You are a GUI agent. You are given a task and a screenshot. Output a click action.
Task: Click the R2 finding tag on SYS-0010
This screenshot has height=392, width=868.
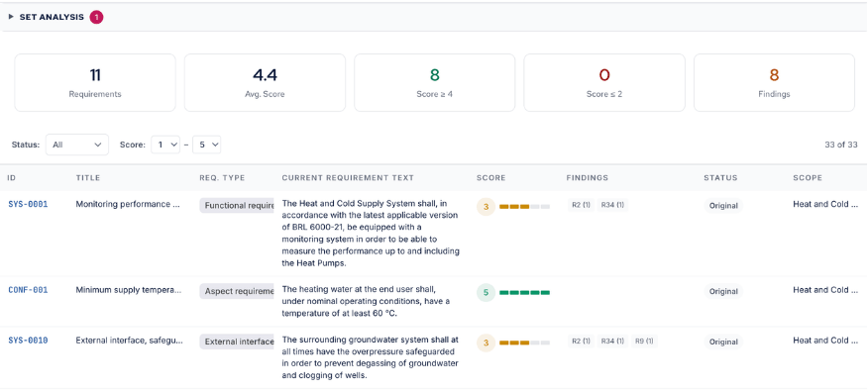click(581, 342)
